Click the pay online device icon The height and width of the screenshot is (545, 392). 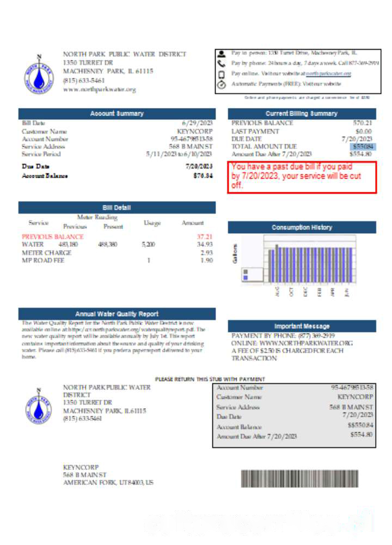tap(222, 74)
